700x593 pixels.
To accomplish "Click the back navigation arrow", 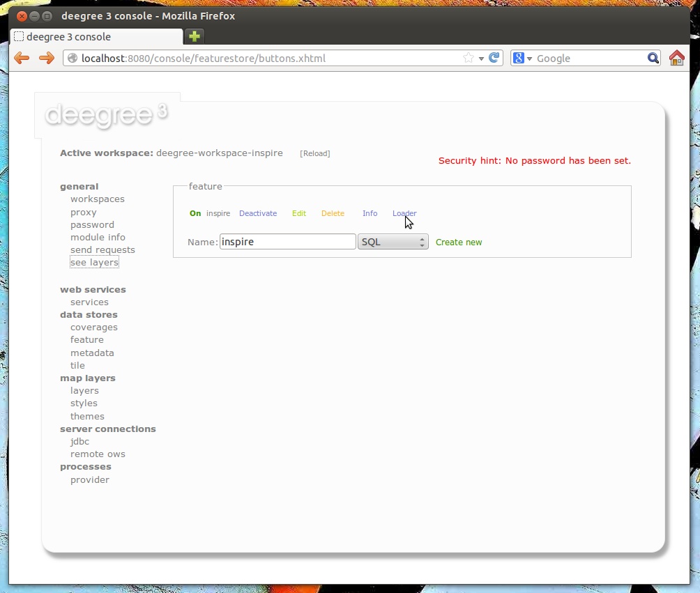I will 21,58.
